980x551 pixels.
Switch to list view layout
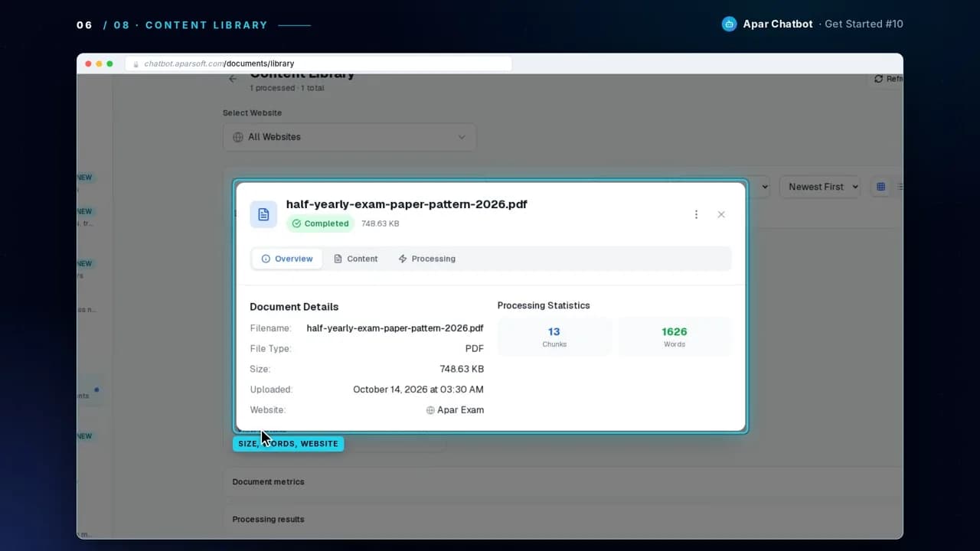(x=900, y=187)
